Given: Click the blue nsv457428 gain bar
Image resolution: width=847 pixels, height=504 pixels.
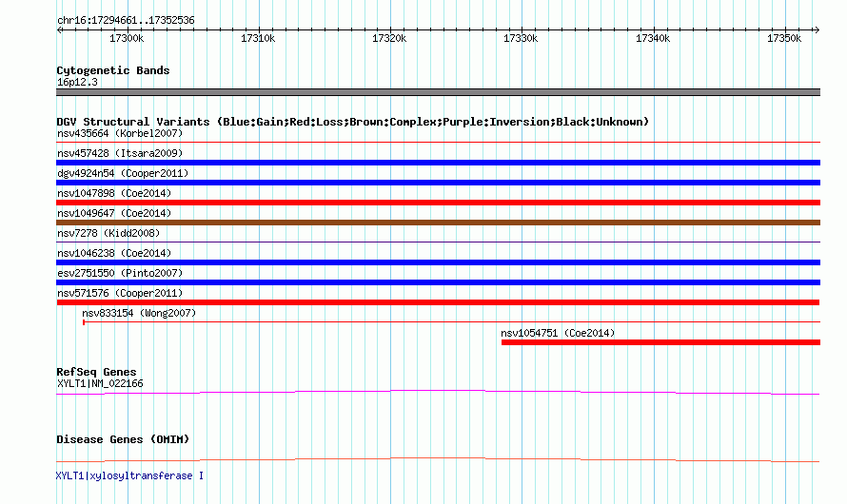Looking at the screenshot, I should (x=438, y=163).
